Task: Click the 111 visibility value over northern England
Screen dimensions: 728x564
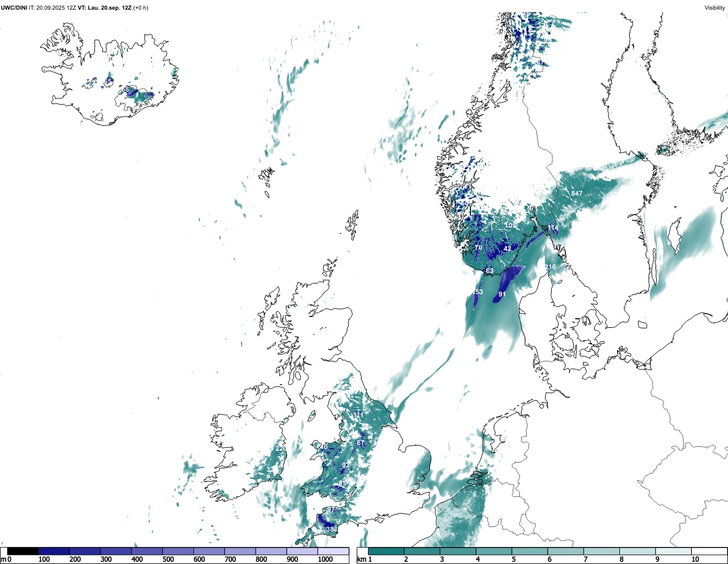Action: [358, 415]
